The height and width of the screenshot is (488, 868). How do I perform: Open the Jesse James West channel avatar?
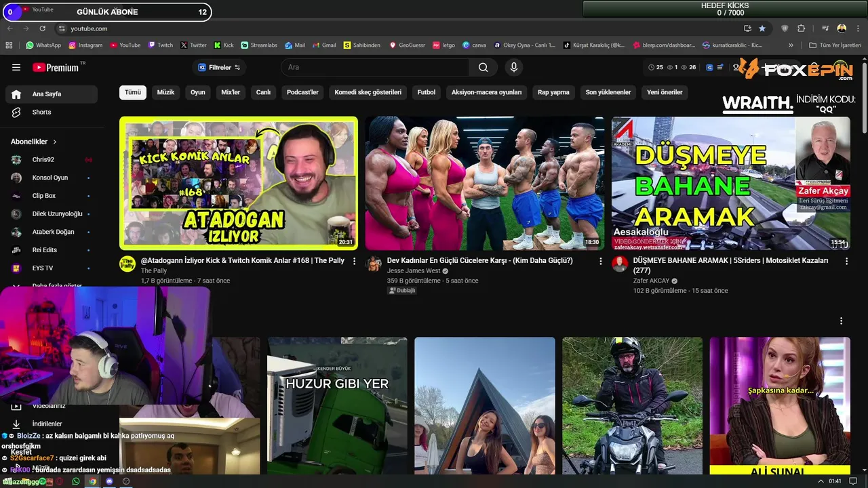pyautogui.click(x=374, y=264)
